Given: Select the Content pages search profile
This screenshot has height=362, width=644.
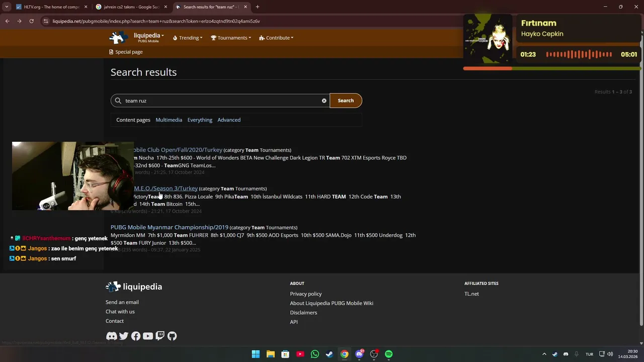Looking at the screenshot, I should pyautogui.click(x=133, y=120).
